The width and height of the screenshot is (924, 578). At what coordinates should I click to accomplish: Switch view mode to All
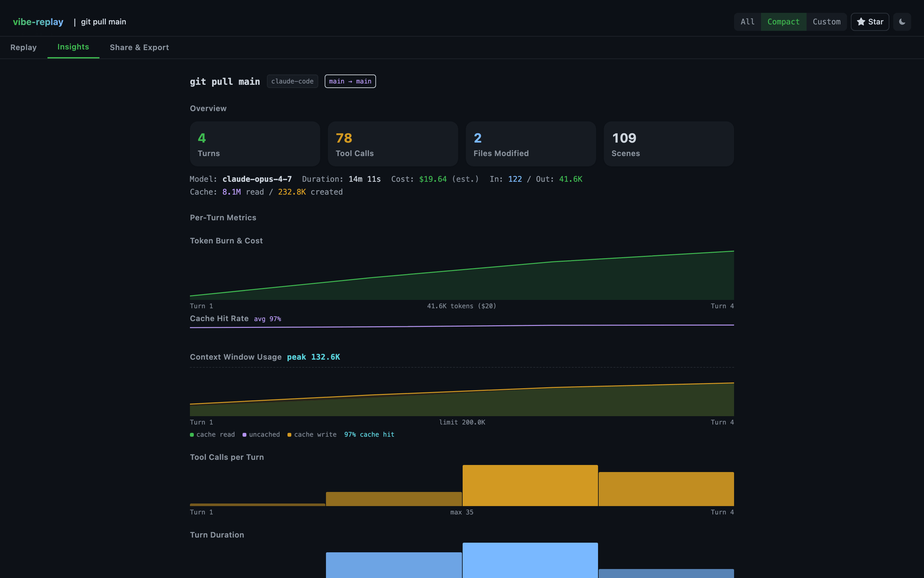point(748,22)
